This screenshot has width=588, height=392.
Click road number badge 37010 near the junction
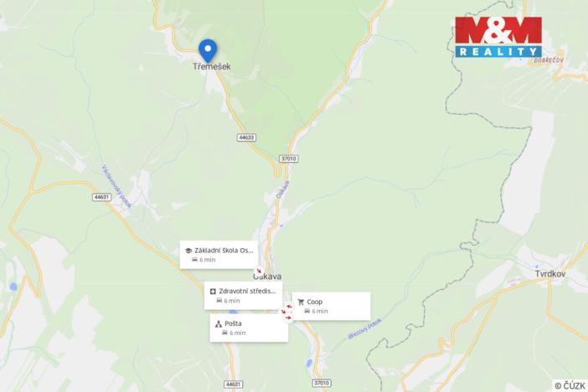point(289,158)
